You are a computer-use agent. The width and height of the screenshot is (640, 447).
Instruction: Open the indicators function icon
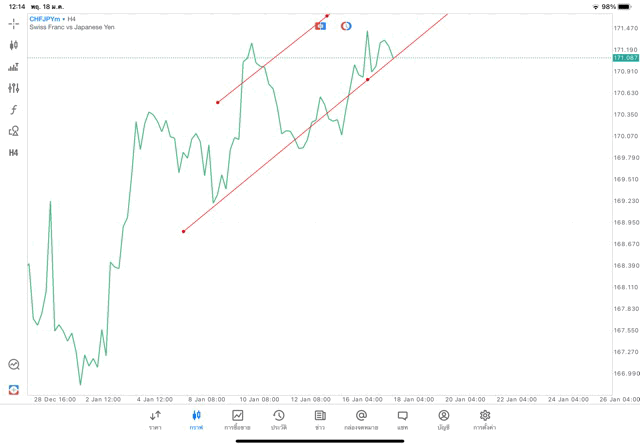click(x=14, y=110)
